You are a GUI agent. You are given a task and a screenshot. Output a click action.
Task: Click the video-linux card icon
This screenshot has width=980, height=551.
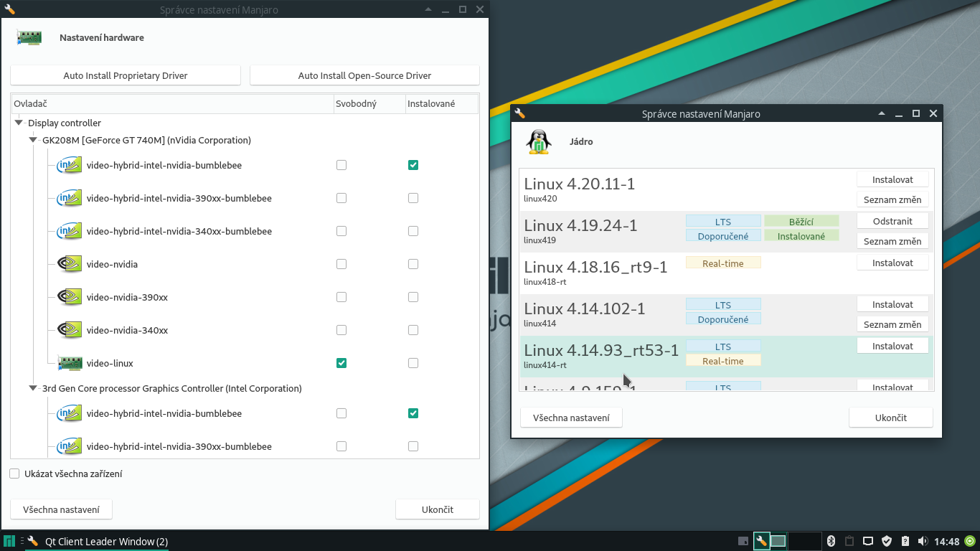tap(69, 363)
